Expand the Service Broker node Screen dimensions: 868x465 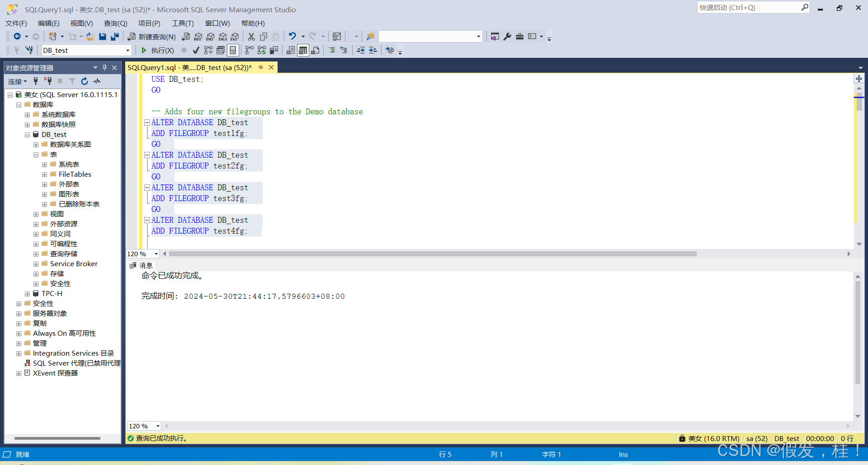(x=36, y=264)
